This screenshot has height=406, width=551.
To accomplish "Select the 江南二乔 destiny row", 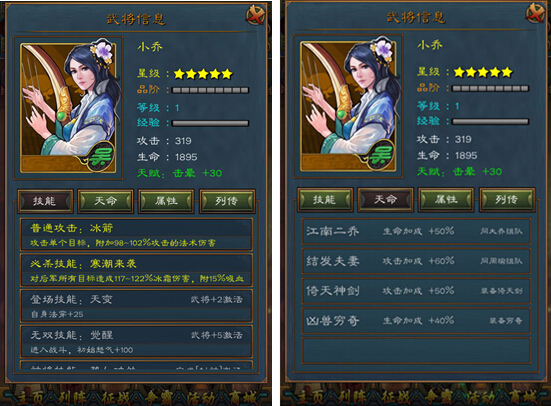I will click(x=416, y=231).
